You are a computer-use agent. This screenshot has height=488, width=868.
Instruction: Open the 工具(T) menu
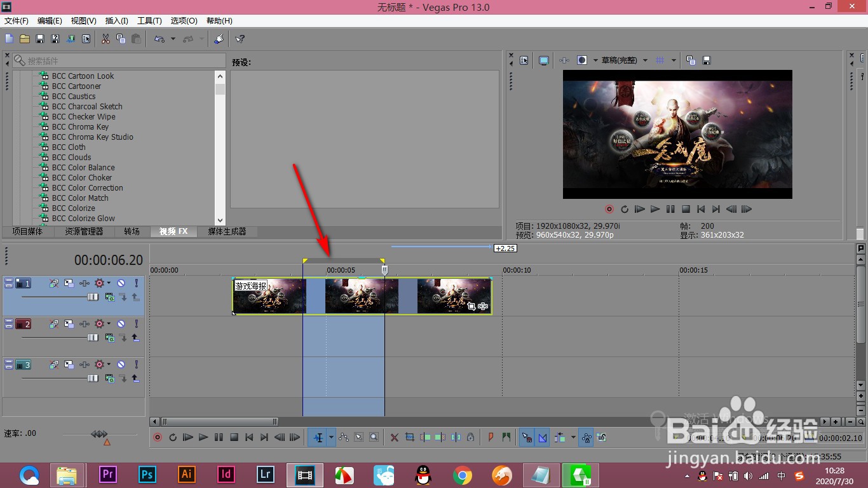point(149,21)
